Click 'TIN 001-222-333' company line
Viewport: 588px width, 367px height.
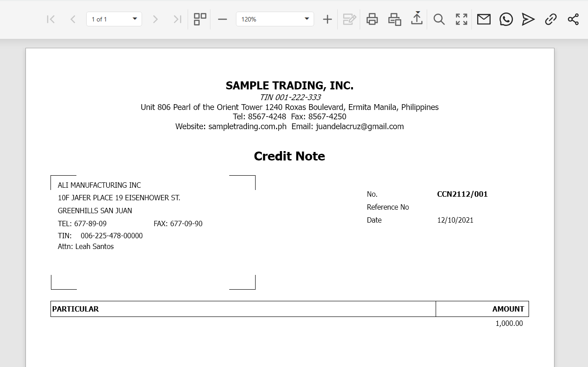pyautogui.click(x=290, y=97)
